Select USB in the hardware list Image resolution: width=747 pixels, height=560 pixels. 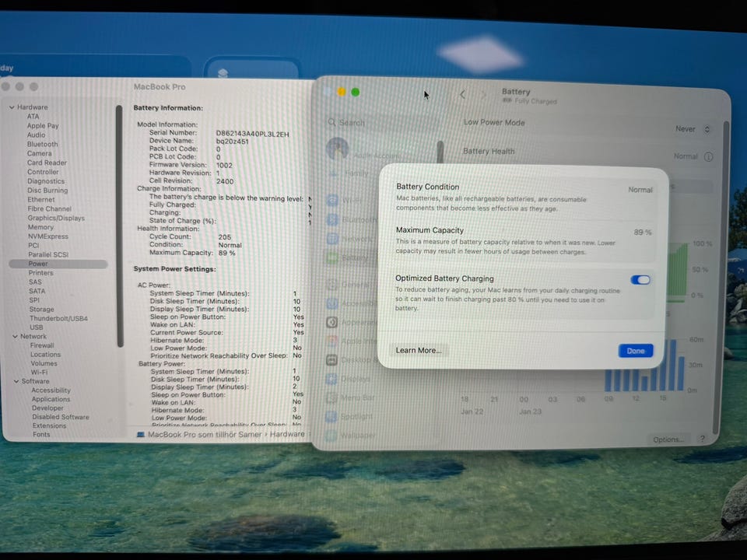(x=37, y=327)
